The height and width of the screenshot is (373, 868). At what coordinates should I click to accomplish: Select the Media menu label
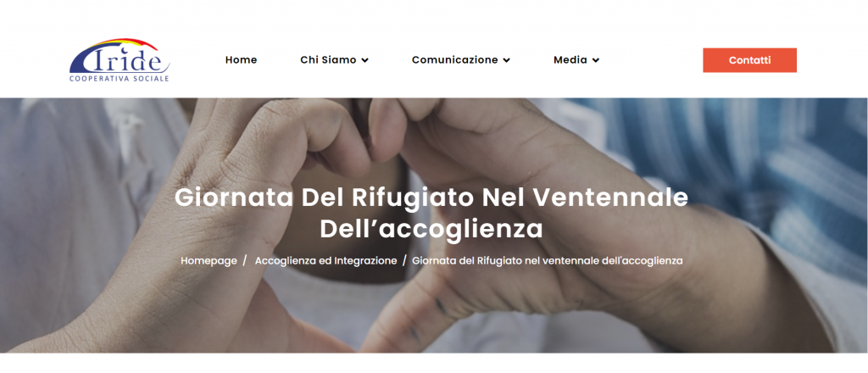pos(570,60)
